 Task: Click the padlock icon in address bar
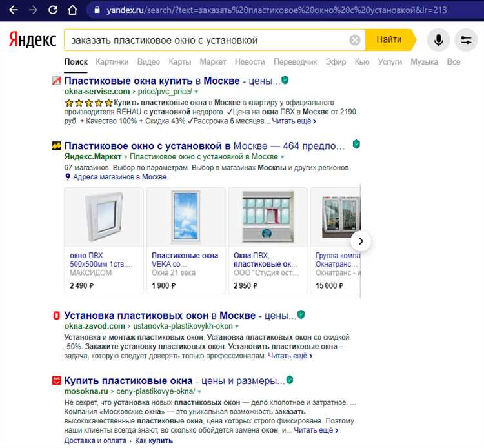coord(97,10)
